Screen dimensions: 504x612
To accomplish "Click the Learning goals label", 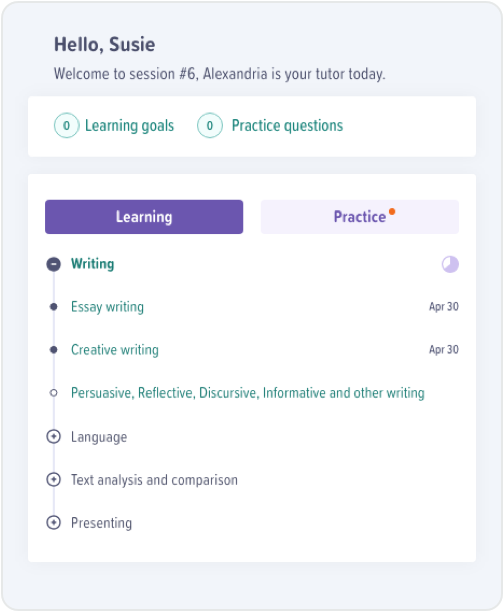I will [130, 126].
